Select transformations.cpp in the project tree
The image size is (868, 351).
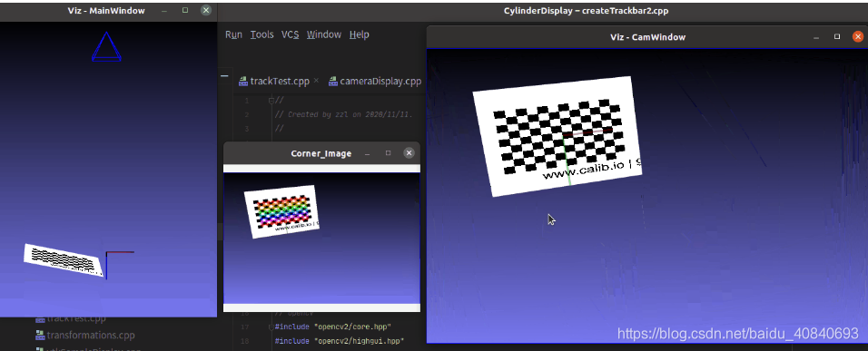click(x=90, y=335)
